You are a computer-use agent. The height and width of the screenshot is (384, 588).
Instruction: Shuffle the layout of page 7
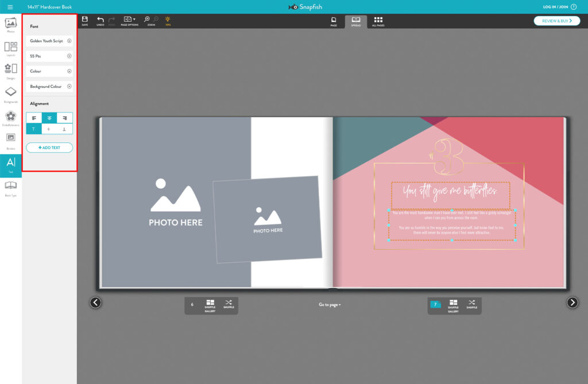pyautogui.click(x=471, y=304)
